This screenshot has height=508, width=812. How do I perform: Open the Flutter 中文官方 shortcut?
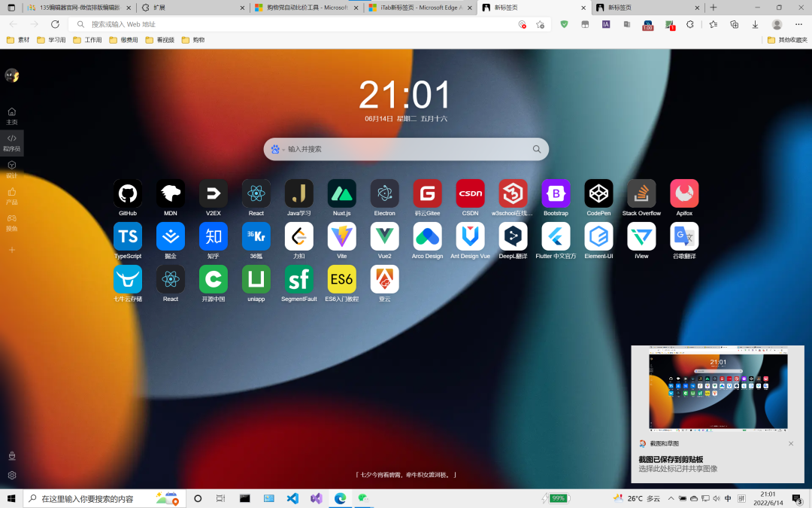pos(556,236)
